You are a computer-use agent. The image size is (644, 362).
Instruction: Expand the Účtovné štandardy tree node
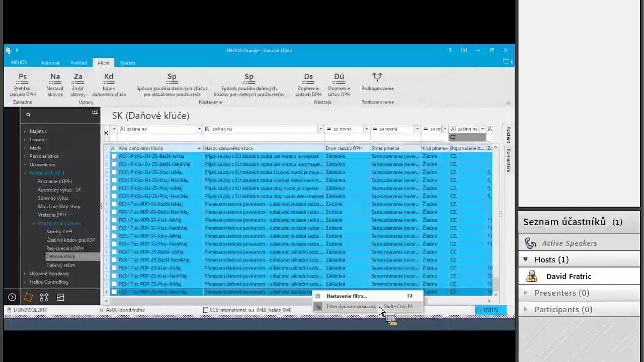click(25, 274)
